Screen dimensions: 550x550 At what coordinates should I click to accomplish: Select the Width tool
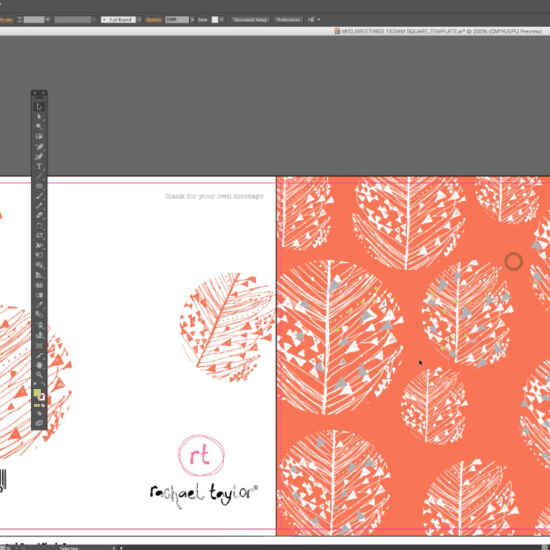[39, 245]
